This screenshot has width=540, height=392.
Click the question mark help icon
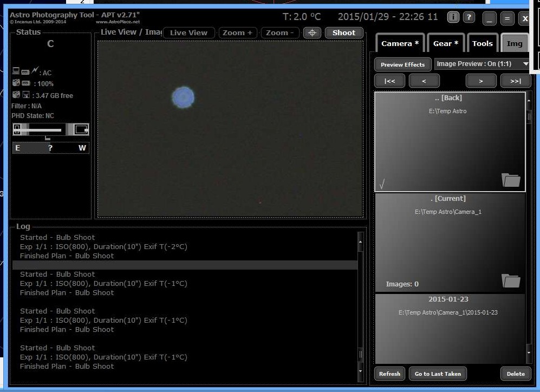tap(469, 17)
